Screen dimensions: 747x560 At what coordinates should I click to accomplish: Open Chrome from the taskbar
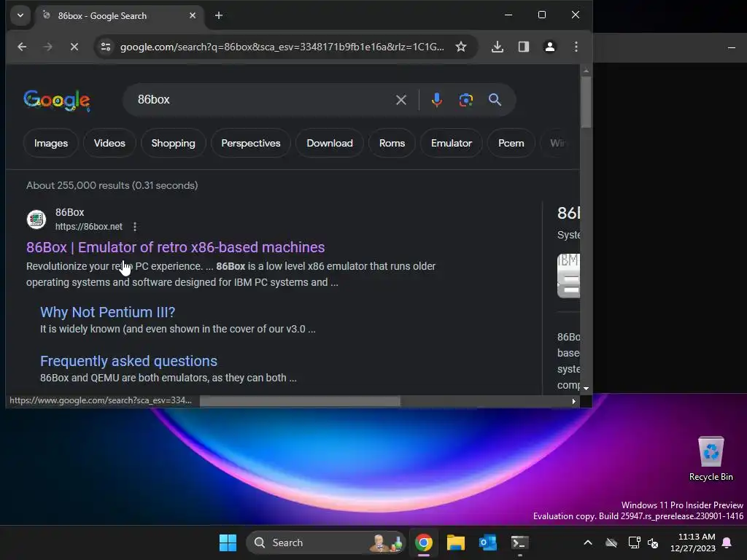click(424, 542)
